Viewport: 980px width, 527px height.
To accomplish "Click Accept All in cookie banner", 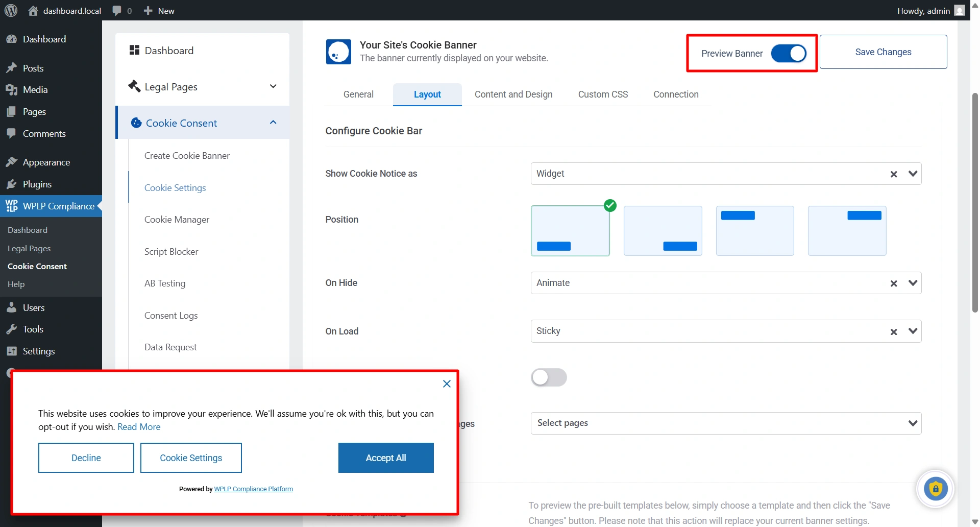I will coord(386,458).
